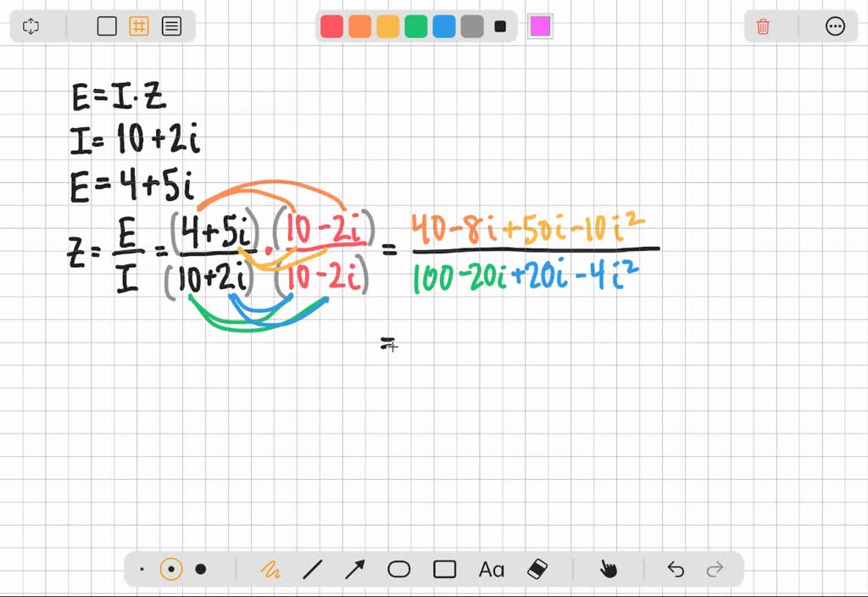The width and height of the screenshot is (868, 597).
Task: Select the hand pan tool
Action: [x=609, y=569]
